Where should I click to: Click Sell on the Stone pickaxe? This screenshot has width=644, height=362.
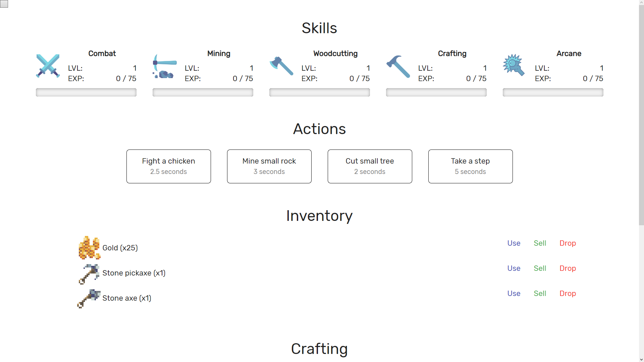pos(540,268)
